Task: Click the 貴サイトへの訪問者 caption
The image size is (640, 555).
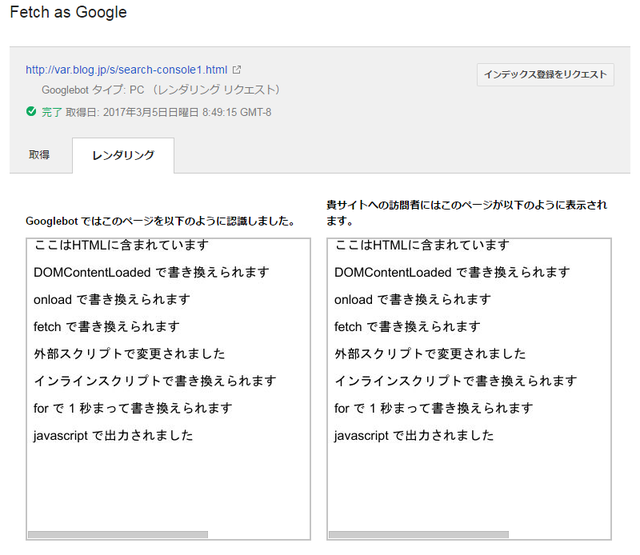Action: (467, 213)
